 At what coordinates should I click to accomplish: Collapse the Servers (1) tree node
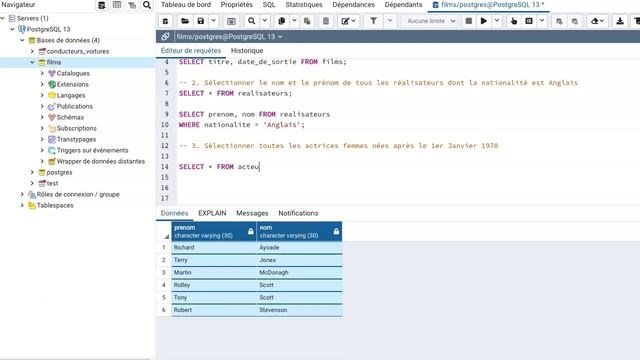pyautogui.click(x=3, y=18)
